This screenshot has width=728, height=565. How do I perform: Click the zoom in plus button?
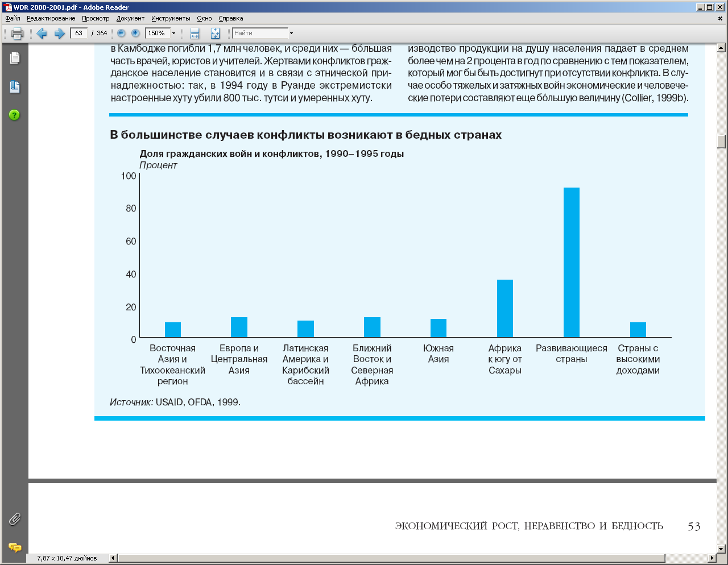(x=135, y=33)
